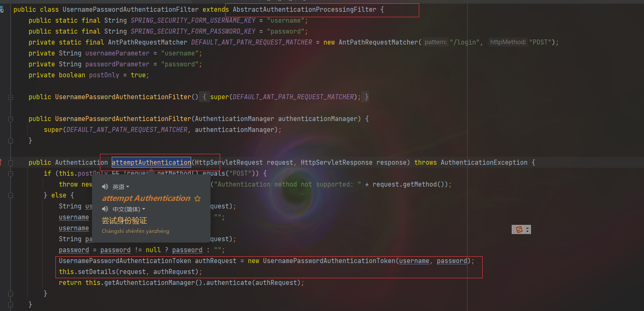Click the fold end marker of the attemptAuthentication method
Viewport: 644px width, 311px height.
click(11, 305)
